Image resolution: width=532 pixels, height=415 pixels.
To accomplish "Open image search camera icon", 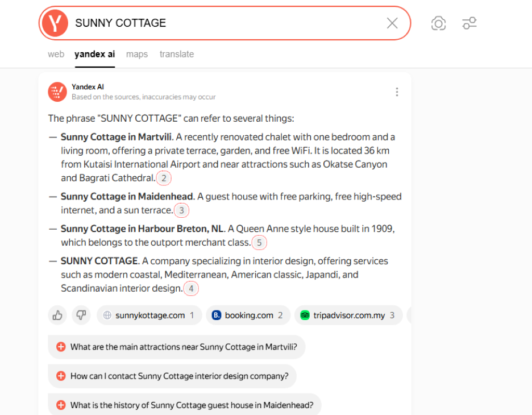I will 438,23.
